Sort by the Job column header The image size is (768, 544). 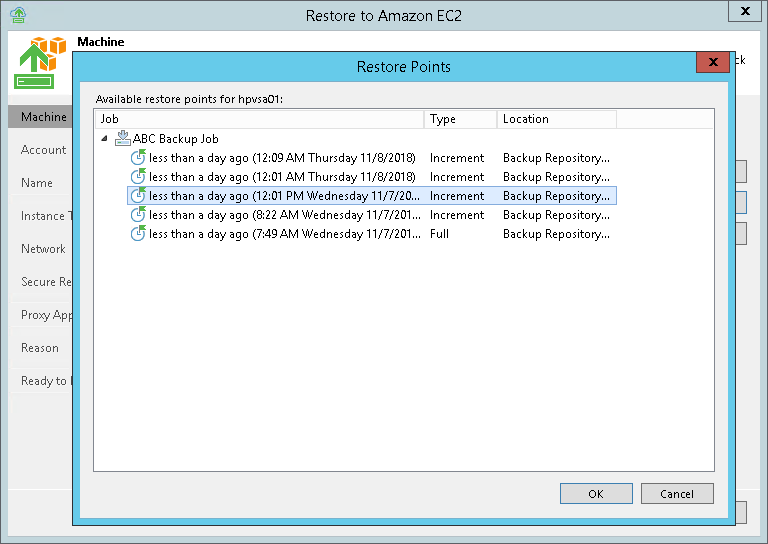(258, 119)
